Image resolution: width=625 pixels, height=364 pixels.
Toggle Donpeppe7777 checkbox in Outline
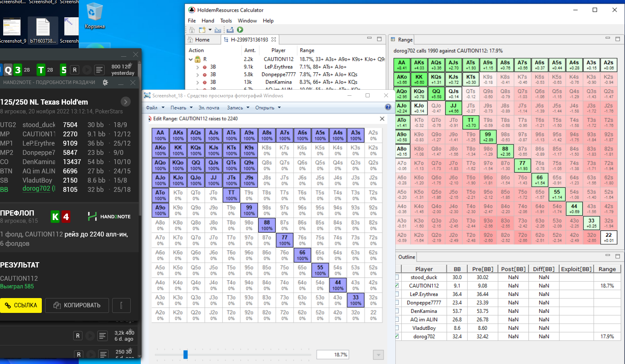[x=397, y=302]
